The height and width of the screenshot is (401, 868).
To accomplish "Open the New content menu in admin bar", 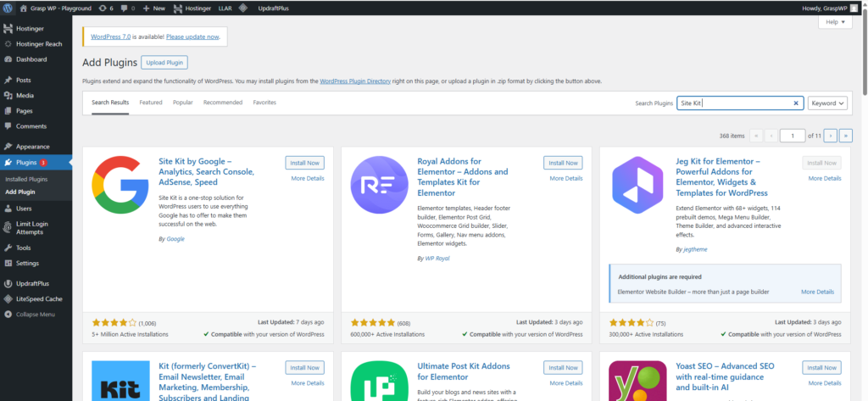I will pyautogui.click(x=154, y=8).
